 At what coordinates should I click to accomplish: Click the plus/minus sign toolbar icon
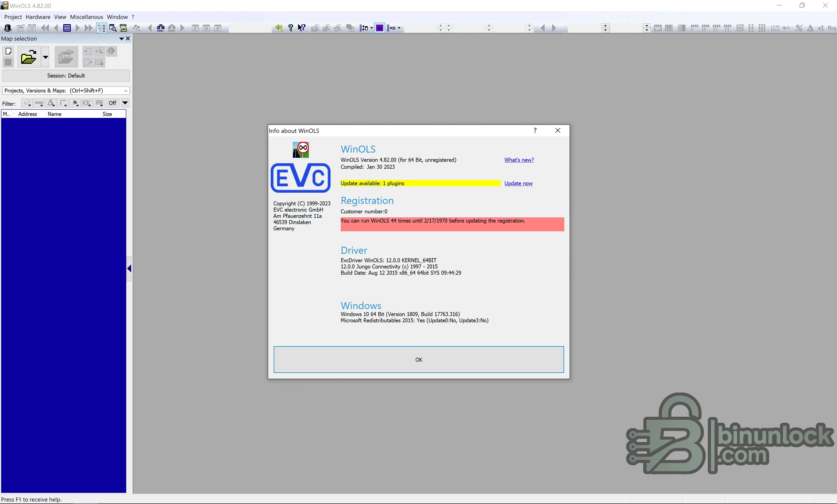click(x=786, y=28)
